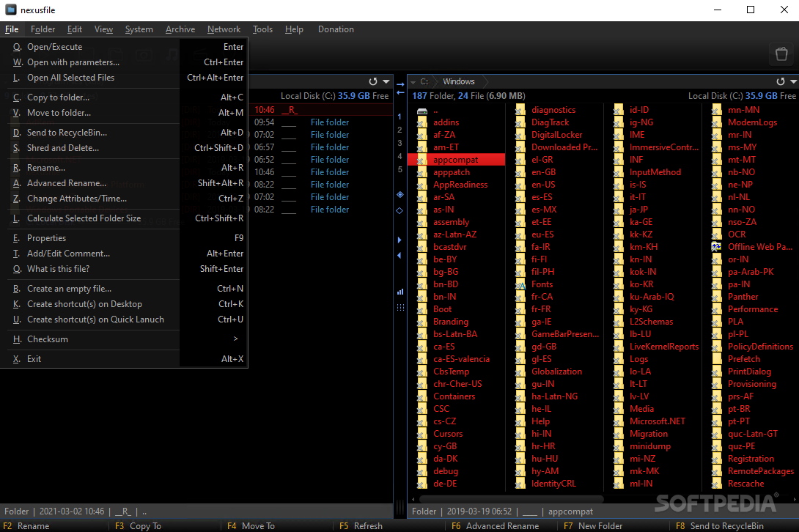Click the drive icon for parent directory
Screen dimensions: 799x532
(422, 111)
